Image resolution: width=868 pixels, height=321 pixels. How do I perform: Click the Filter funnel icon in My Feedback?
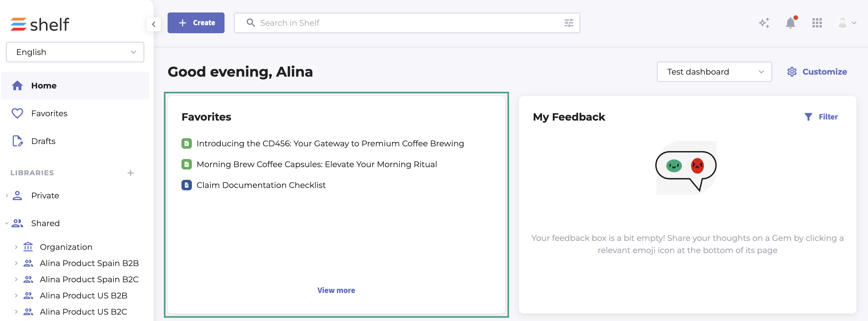click(808, 117)
